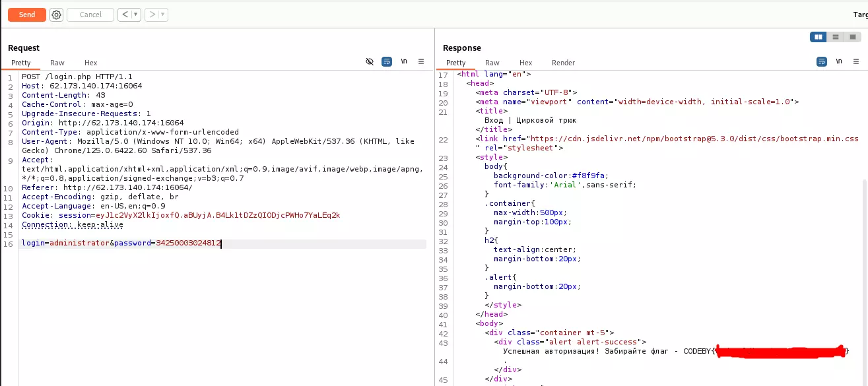Viewport: 868px width, 386px height.
Task: Click the Response panel title
Action: tap(462, 48)
